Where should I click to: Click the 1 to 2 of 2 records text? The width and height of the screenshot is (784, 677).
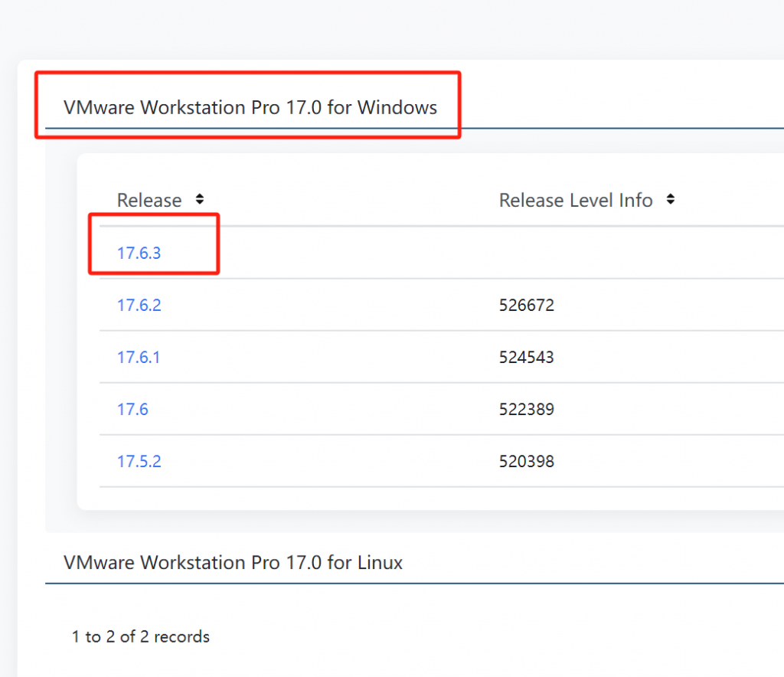click(141, 636)
